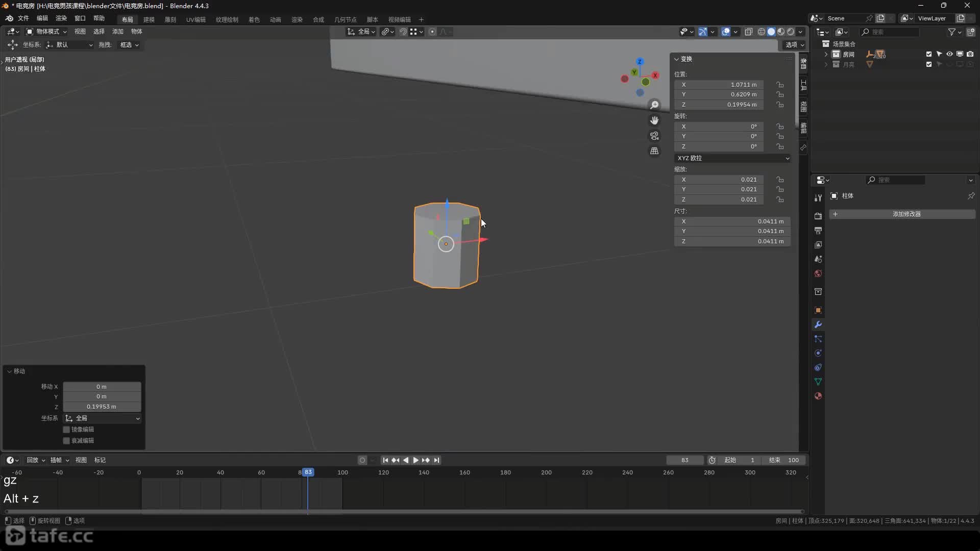Toggle X-ray display icon in header
This screenshot has width=980, height=551.
click(749, 32)
